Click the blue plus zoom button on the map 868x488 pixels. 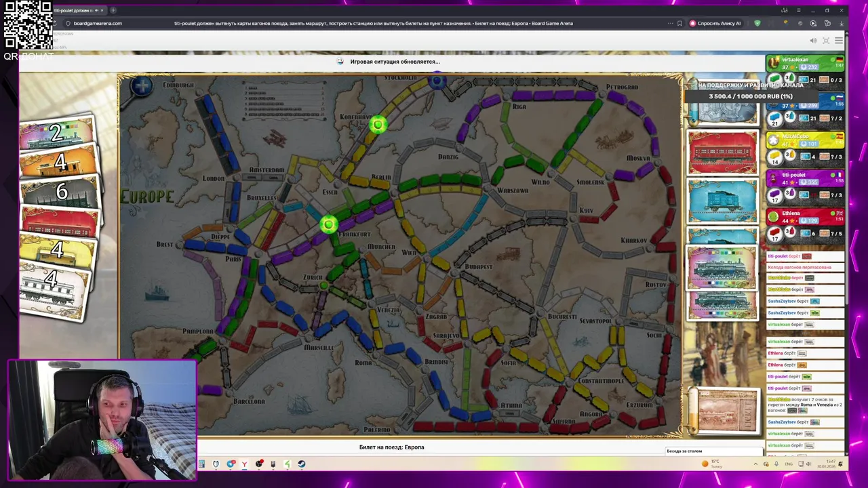coord(142,86)
